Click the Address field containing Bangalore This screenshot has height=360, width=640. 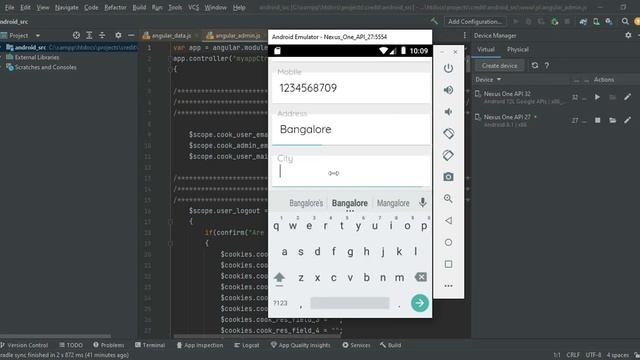pyautogui.click(x=351, y=129)
